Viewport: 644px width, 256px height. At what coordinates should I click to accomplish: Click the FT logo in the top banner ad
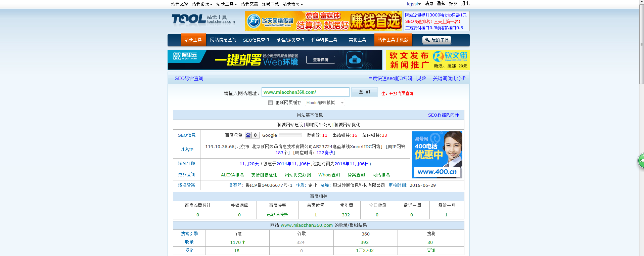pos(254,21)
